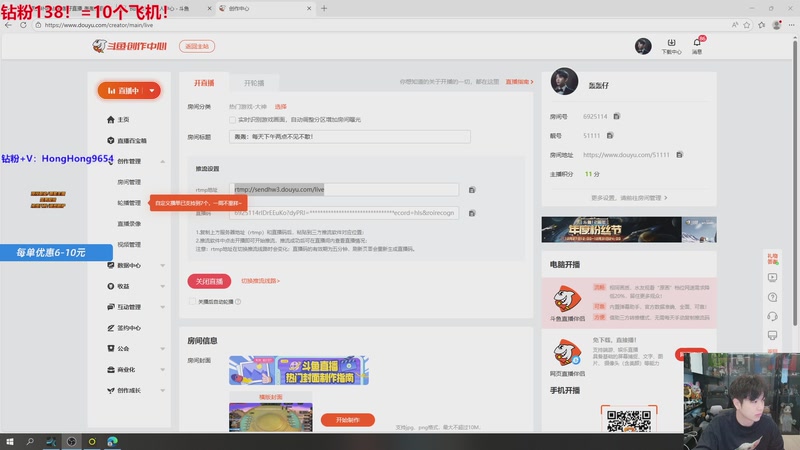Copy the stream key with copy icon
Viewport: 800px width, 450px height.
click(x=472, y=213)
